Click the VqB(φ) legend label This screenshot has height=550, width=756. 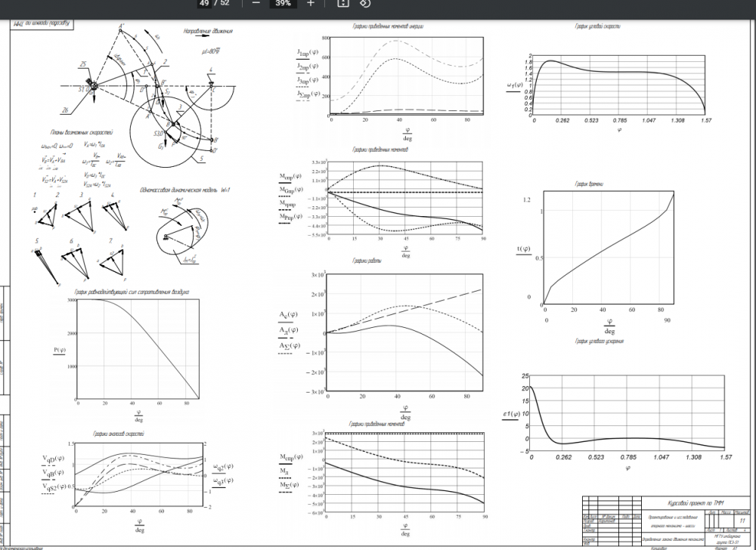click(x=53, y=472)
